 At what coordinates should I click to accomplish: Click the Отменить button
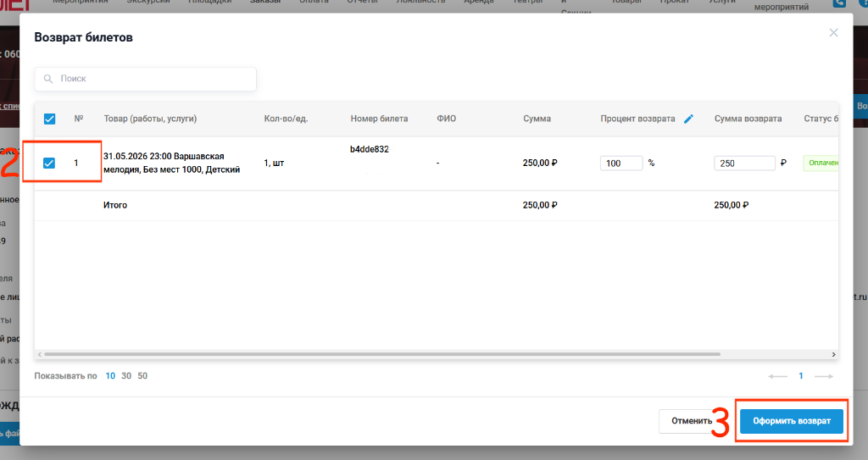[x=692, y=421]
